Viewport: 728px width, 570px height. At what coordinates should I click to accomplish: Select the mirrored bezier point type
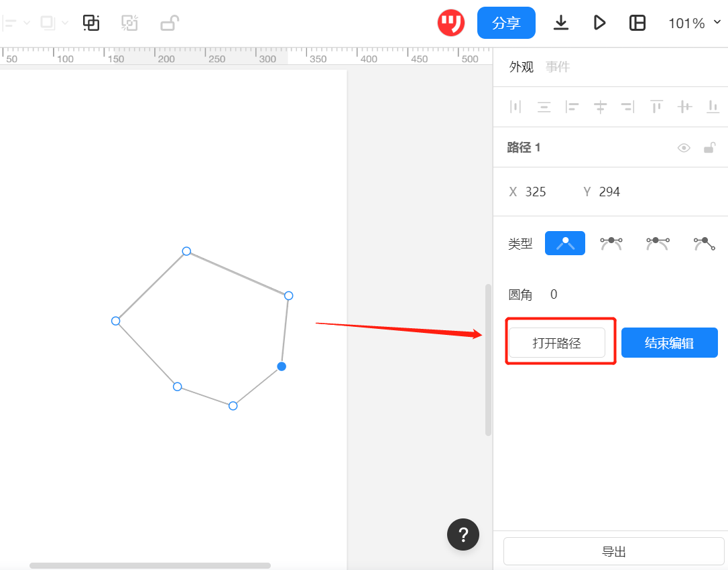pyautogui.click(x=611, y=243)
